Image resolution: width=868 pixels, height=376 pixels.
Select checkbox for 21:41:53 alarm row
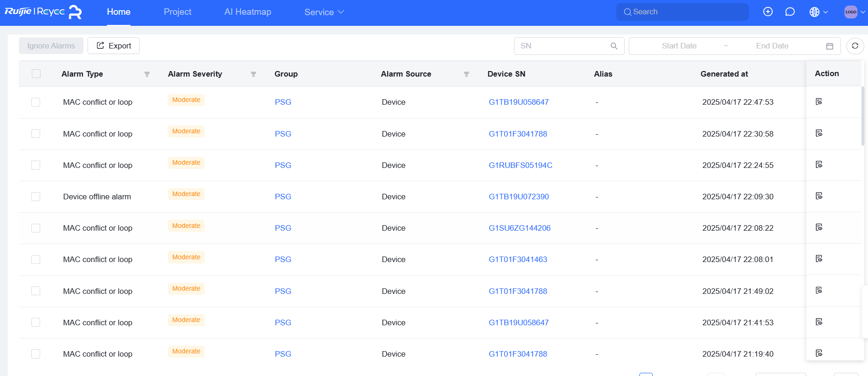tap(35, 322)
